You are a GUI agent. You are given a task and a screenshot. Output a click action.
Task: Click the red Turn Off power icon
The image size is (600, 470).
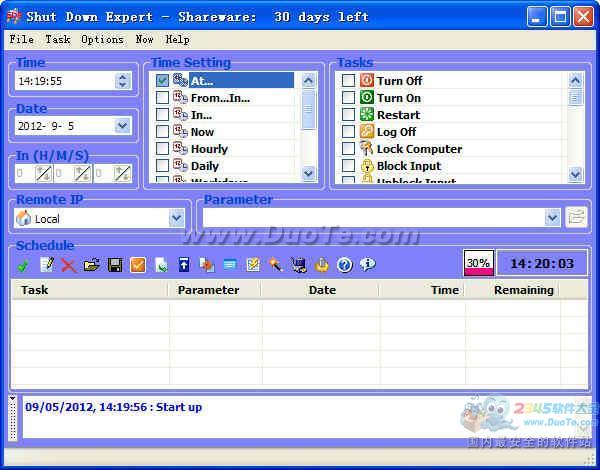click(367, 80)
